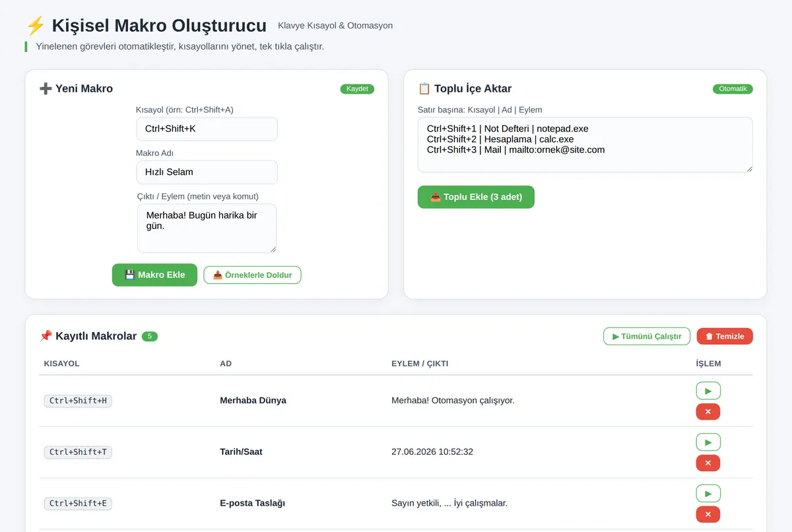Click 'Merhaba! Otomasyon çalışıyor.' output text
The image size is (792, 532).
click(453, 401)
